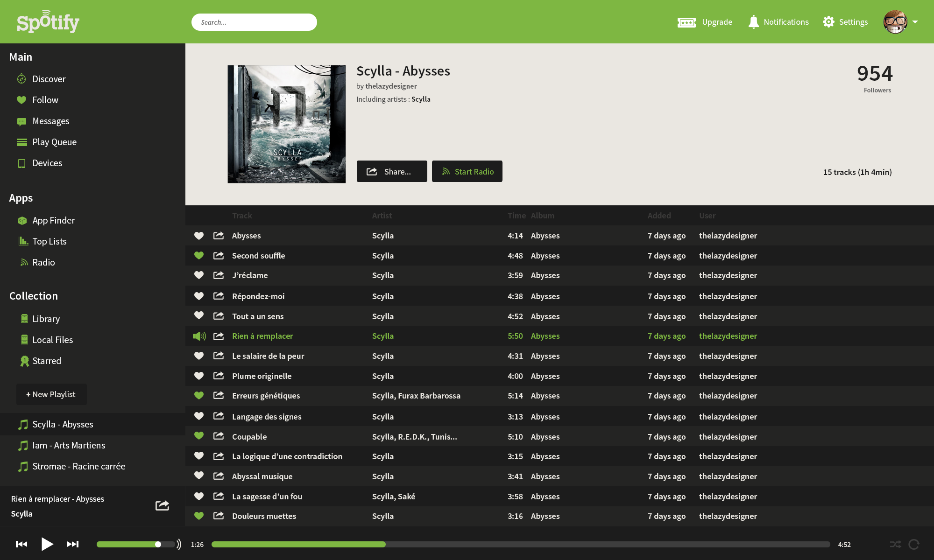Sort by the Artist column header
The width and height of the screenshot is (934, 560).
pos(382,216)
